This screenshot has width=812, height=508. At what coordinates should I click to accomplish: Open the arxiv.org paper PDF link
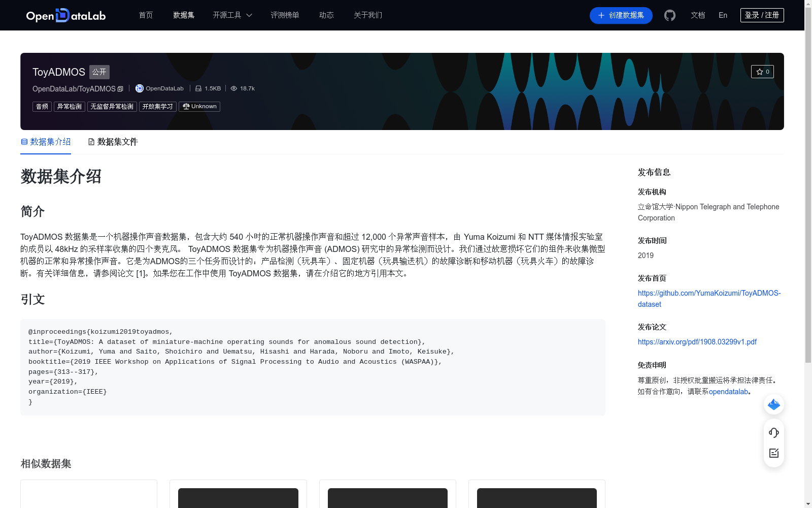(697, 342)
